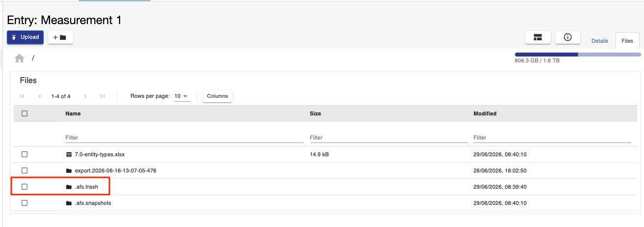The height and width of the screenshot is (227, 644).
Task: Focus the Modified filter field
Action: click(552, 138)
